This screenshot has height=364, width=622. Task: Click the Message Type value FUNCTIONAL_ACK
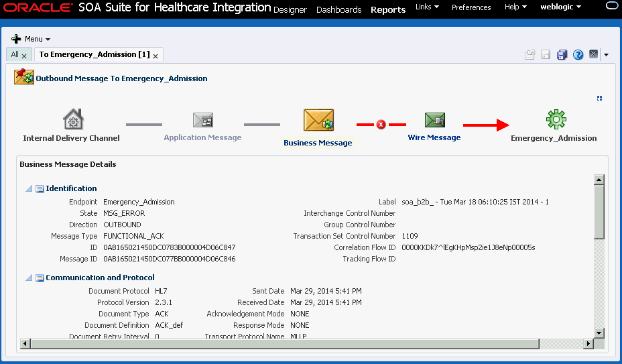click(133, 236)
